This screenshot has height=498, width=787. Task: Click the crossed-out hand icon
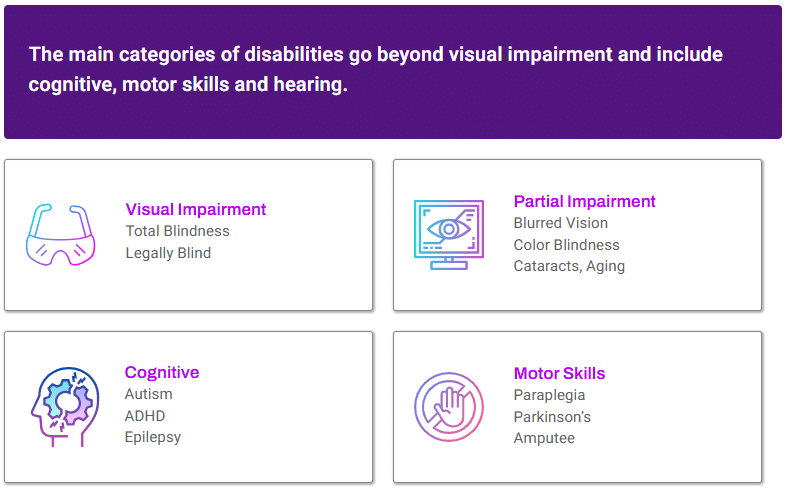pos(448,406)
